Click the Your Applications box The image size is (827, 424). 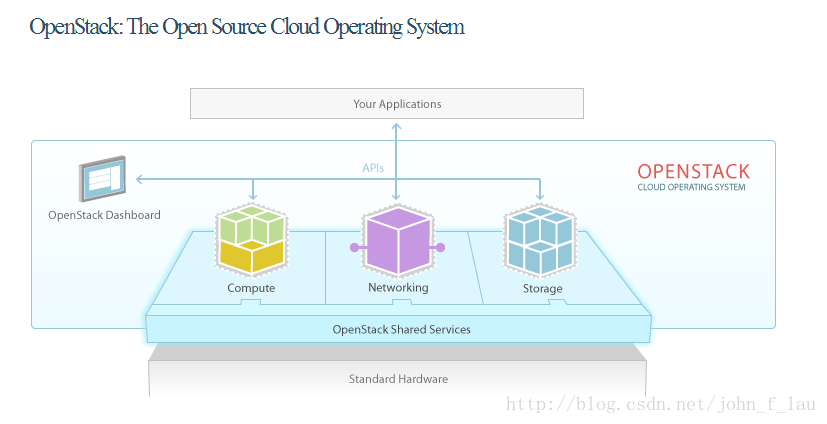387,103
